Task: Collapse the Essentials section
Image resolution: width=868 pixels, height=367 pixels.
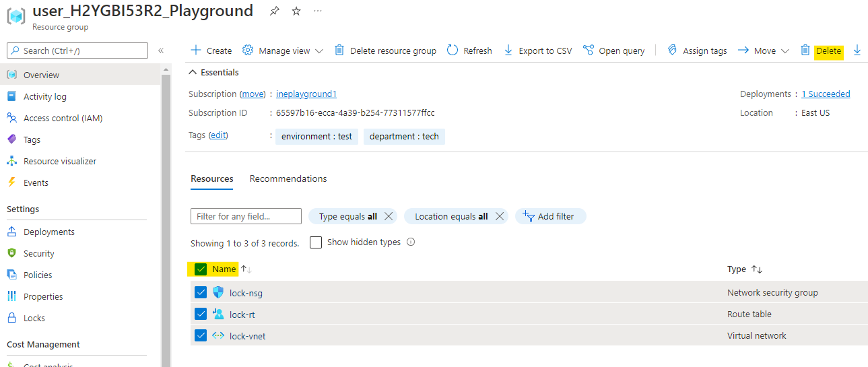Action: 194,72
